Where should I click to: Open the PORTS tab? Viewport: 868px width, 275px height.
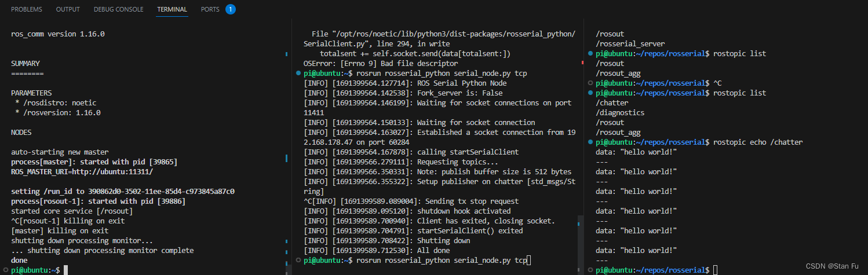coord(210,10)
